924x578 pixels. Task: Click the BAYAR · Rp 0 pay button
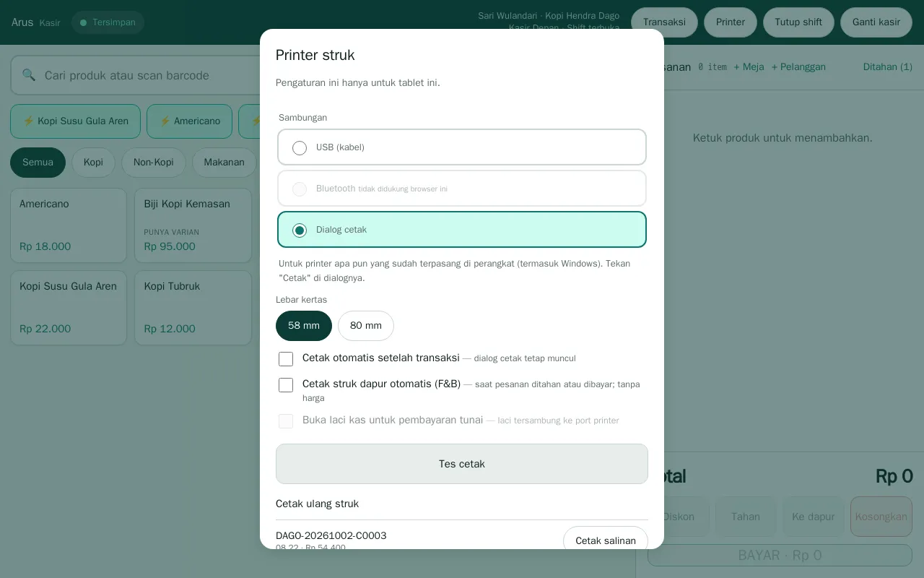(780, 556)
